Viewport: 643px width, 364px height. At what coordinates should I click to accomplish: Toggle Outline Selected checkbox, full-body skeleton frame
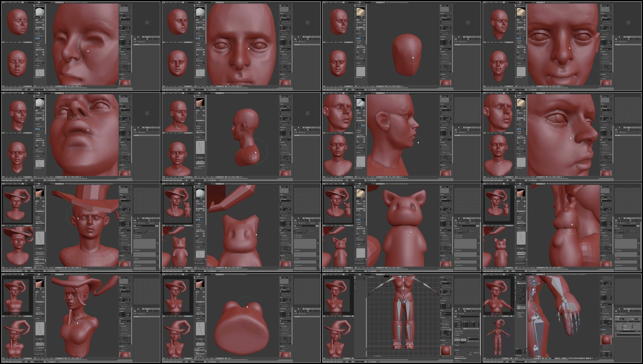[441, 324]
